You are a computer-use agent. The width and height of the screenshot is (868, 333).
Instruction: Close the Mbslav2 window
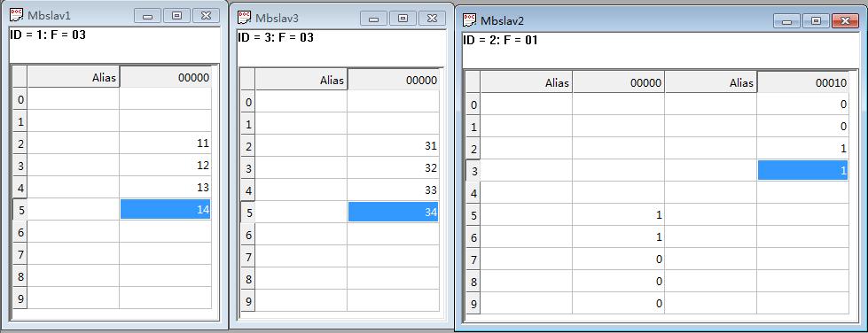(846, 21)
